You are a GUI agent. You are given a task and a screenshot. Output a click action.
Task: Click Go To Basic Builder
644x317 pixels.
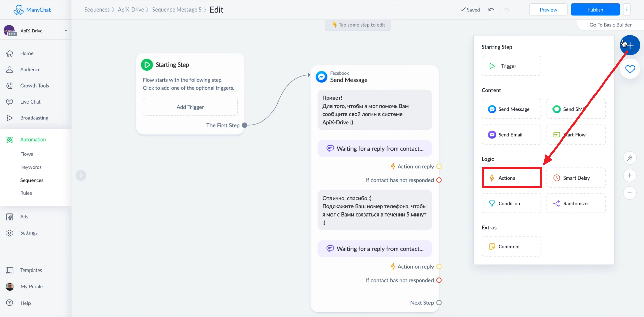[610, 25]
